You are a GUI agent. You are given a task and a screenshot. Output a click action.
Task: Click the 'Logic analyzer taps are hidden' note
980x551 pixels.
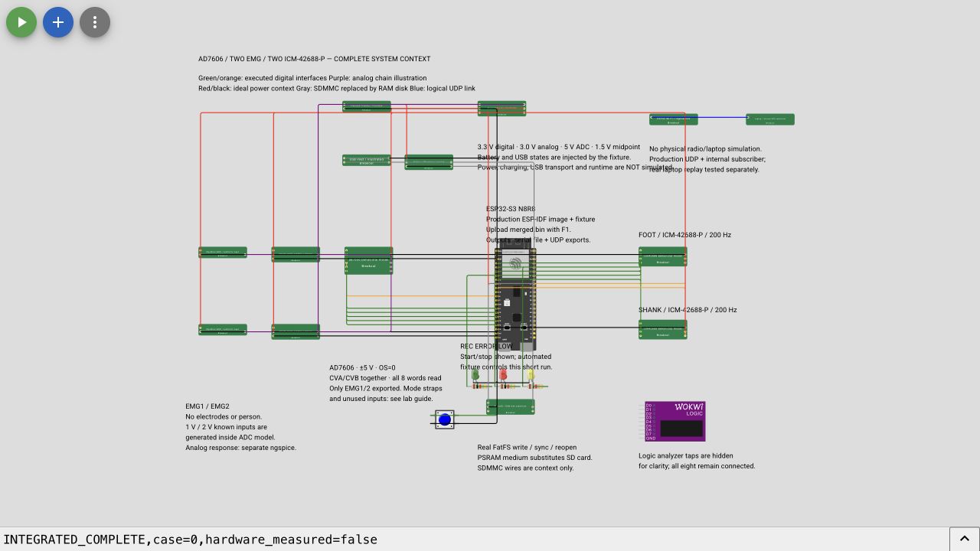[686, 456]
